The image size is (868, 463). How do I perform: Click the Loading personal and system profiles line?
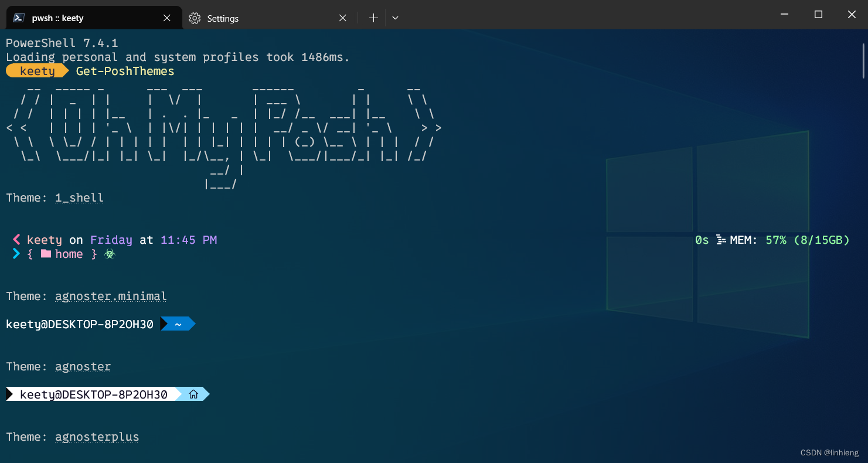tap(178, 57)
